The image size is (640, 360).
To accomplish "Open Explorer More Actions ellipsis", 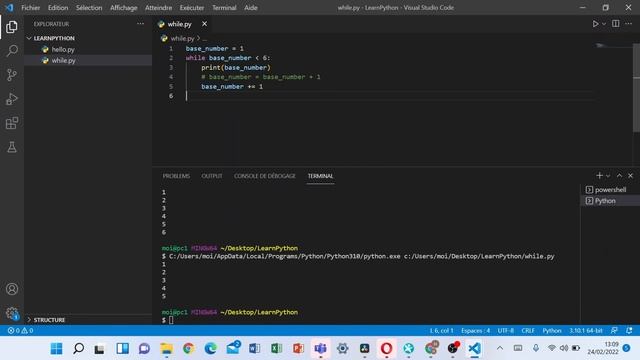I will (140, 24).
